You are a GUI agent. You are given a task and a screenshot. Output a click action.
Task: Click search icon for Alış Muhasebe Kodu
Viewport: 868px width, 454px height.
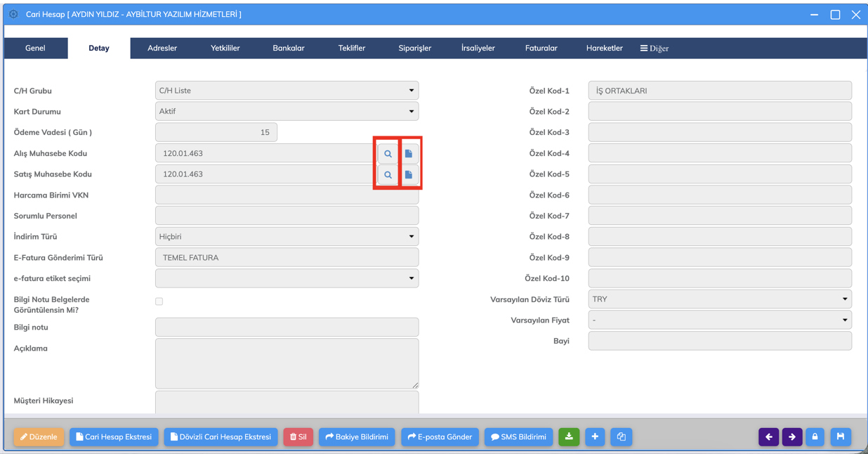[388, 154]
